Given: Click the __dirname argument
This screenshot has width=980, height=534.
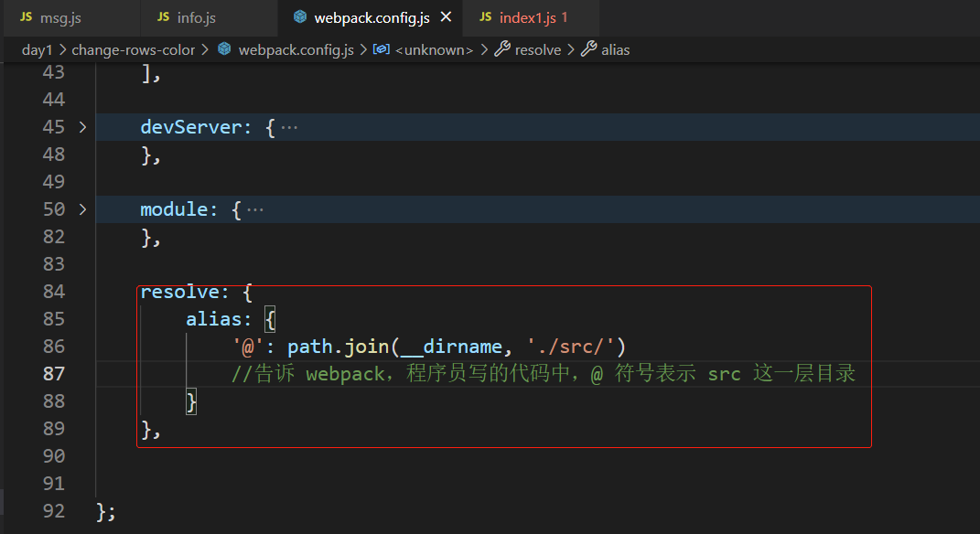Looking at the screenshot, I should [450, 347].
